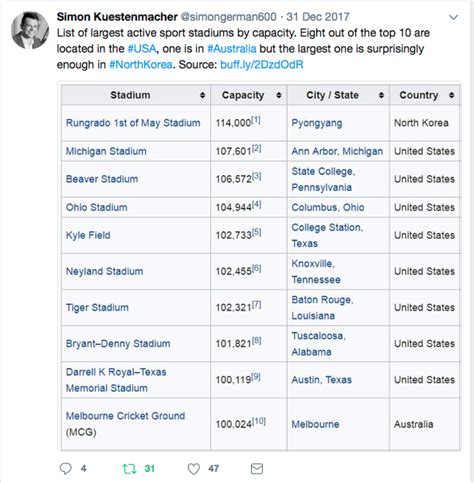Share tweet via envelope message icon

pos(257,469)
